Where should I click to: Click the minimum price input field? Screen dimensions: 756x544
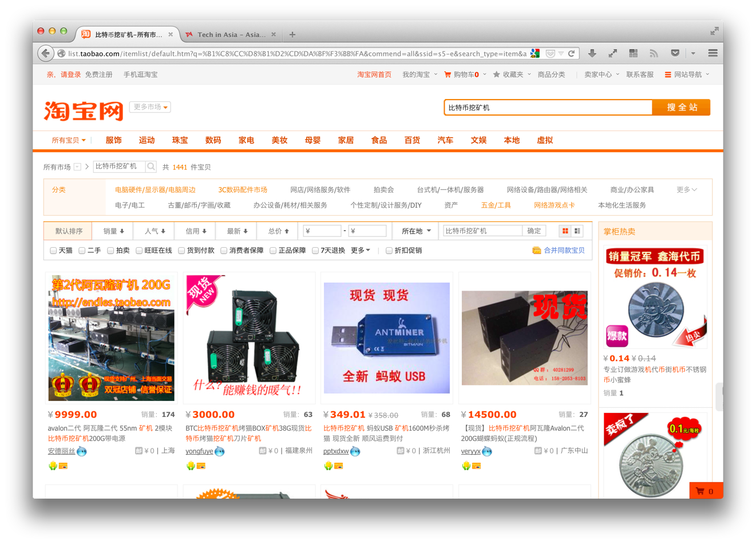coord(322,231)
